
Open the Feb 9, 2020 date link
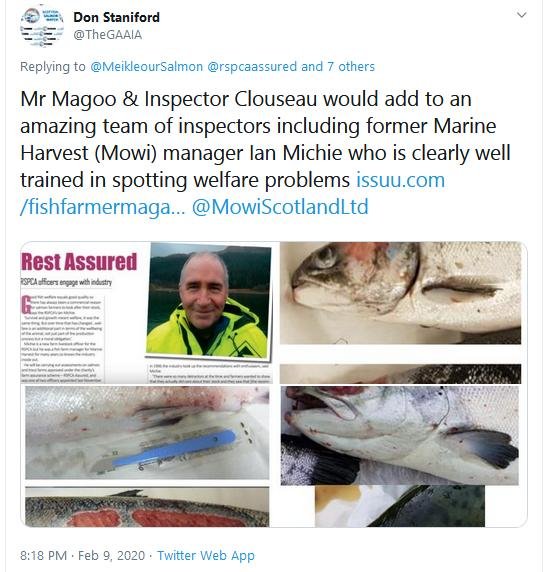point(112,556)
